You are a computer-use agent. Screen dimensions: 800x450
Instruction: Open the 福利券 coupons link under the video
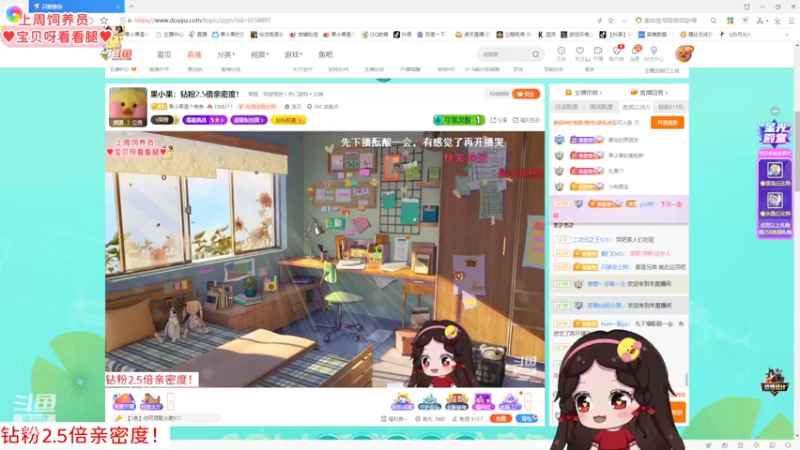click(x=393, y=419)
